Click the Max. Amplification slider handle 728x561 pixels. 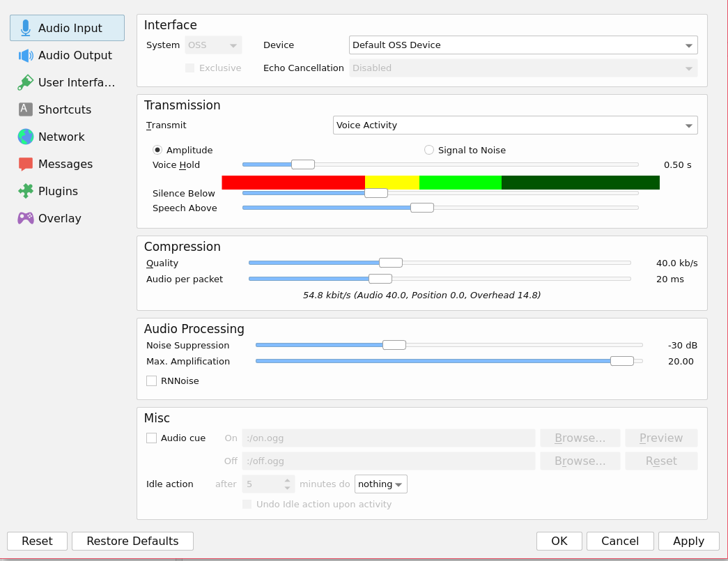coord(621,361)
